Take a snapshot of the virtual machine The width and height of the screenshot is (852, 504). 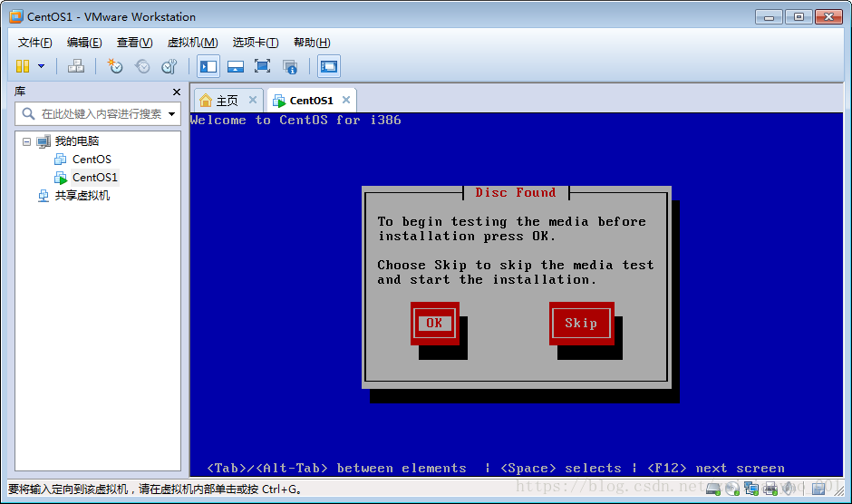[x=114, y=66]
